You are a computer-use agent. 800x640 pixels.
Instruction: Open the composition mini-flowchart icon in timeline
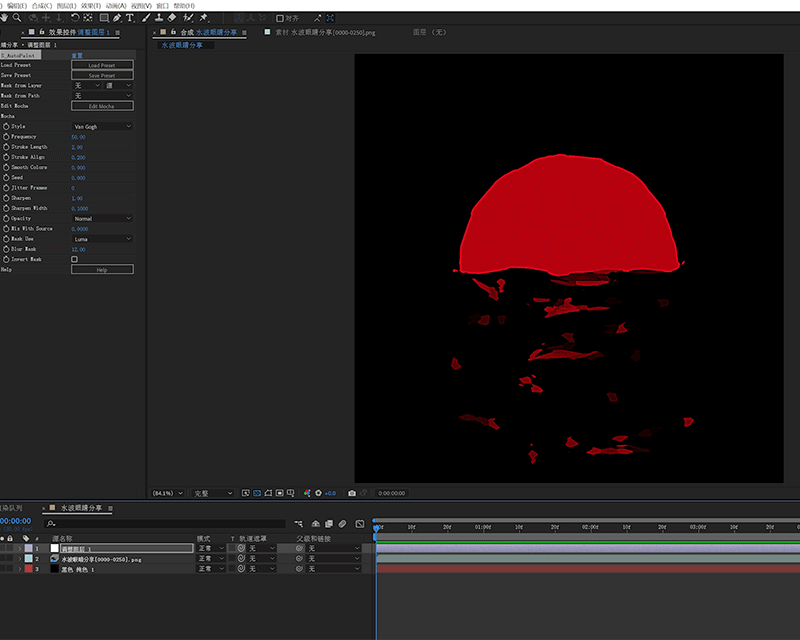tap(299, 524)
